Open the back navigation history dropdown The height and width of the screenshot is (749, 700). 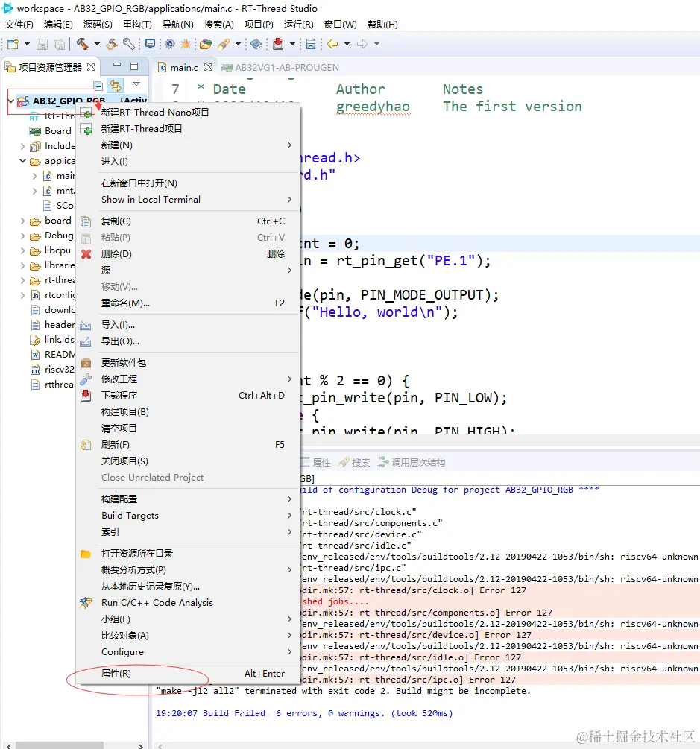pyautogui.click(x=347, y=44)
